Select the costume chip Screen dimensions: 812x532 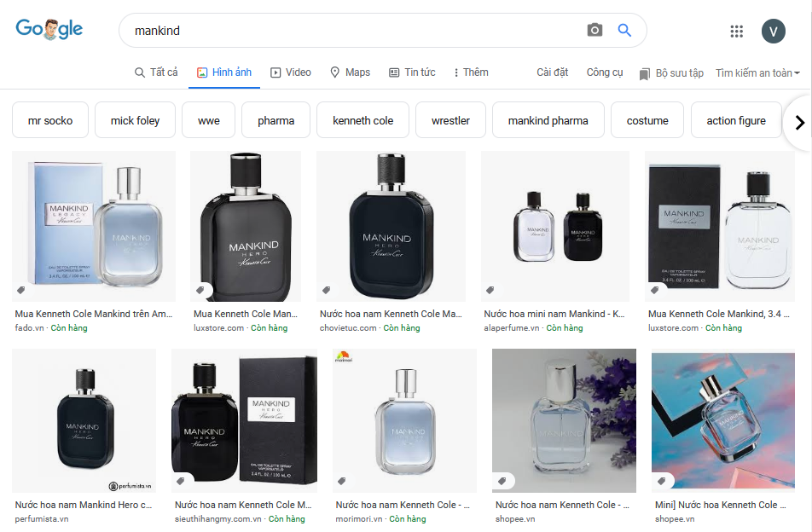[647, 120]
